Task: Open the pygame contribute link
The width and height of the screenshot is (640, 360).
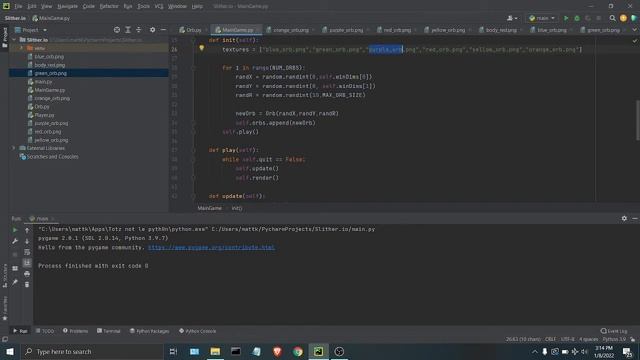Action: pyautogui.click(x=211, y=247)
